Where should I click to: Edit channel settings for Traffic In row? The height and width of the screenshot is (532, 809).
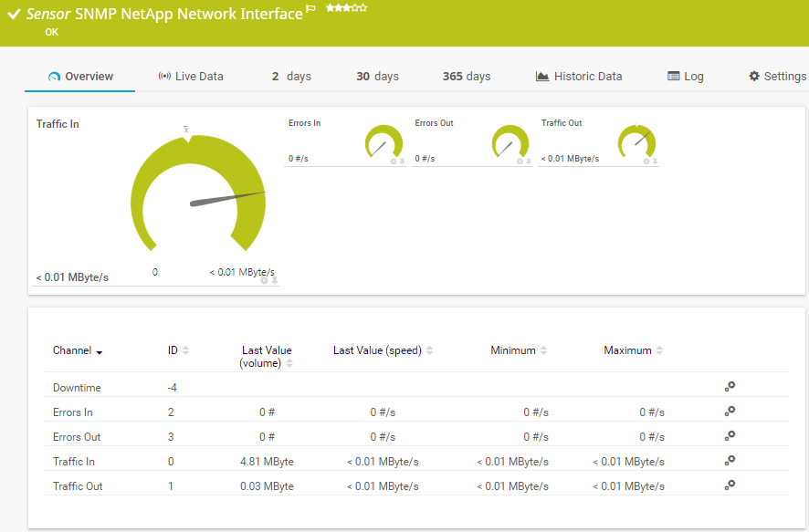click(x=729, y=461)
